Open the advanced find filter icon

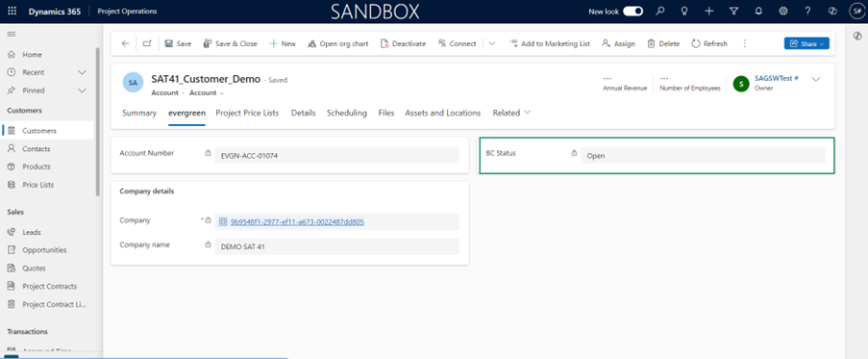point(734,12)
